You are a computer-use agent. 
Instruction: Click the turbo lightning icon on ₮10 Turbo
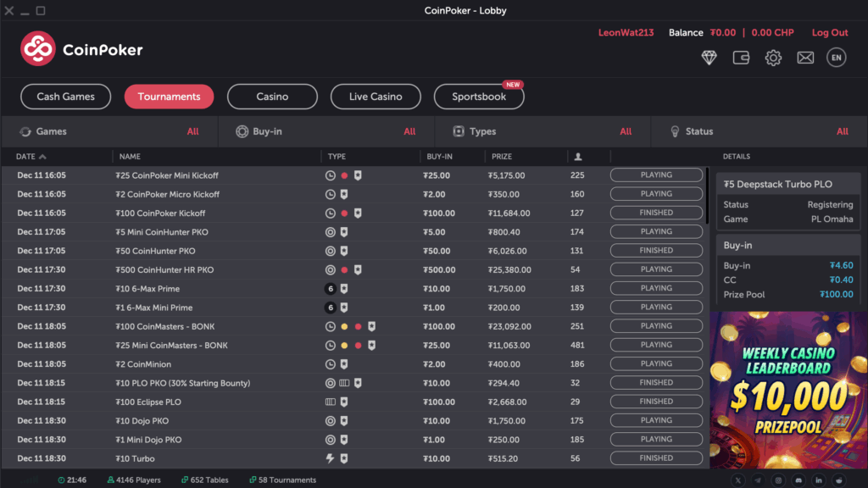click(x=330, y=458)
